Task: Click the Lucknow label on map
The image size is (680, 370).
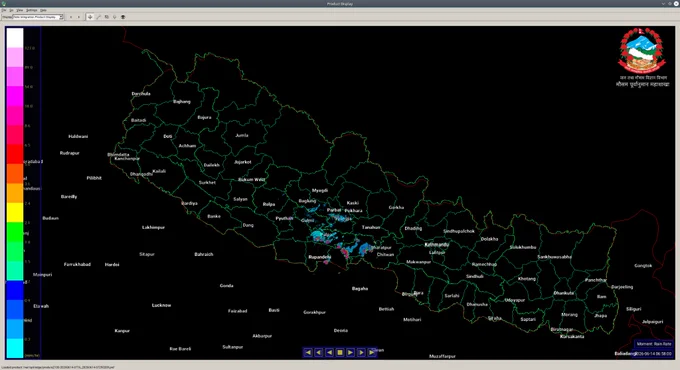Action: point(161,305)
